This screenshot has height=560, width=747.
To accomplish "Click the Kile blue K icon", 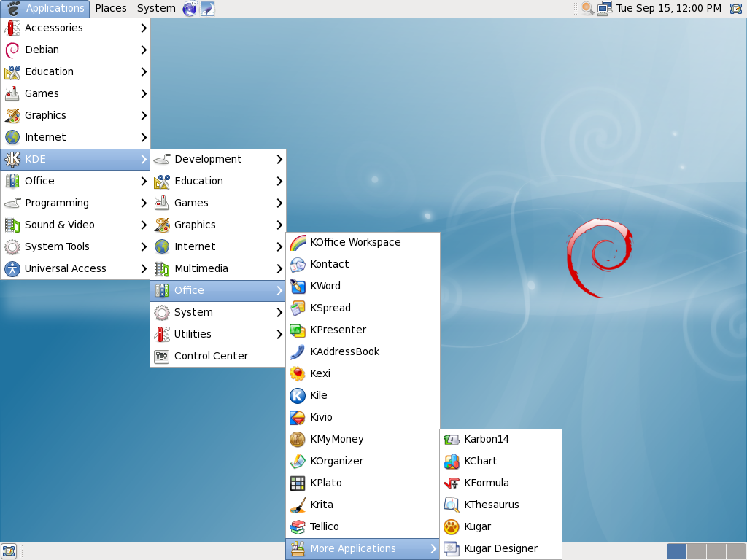I will coord(298,396).
